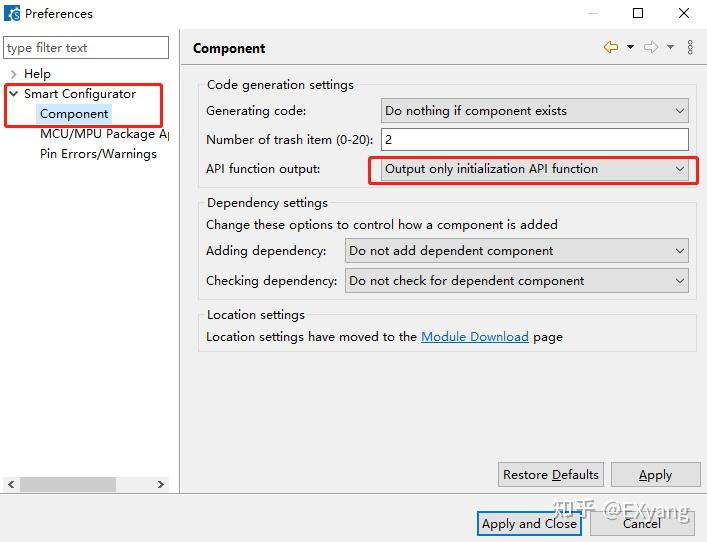
Task: Click the left scroll arrow in tree panel
Action: point(12,485)
